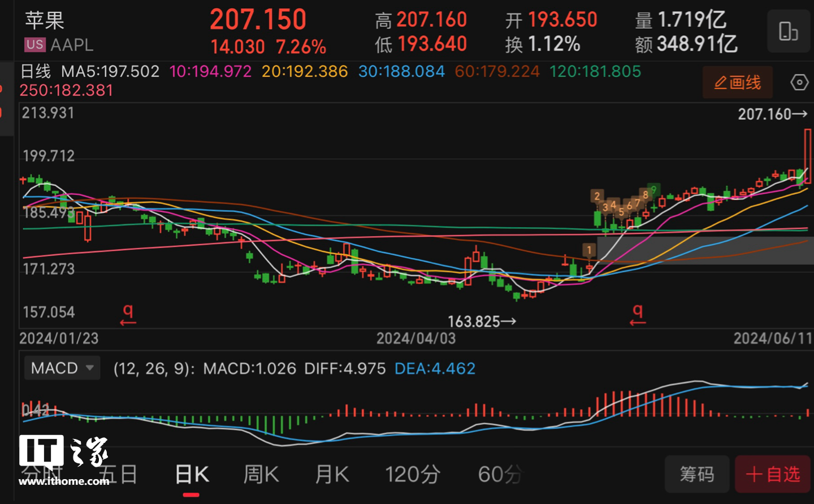Click the right q earnings marker near May
Screen dimensions: 814x504
tap(638, 314)
